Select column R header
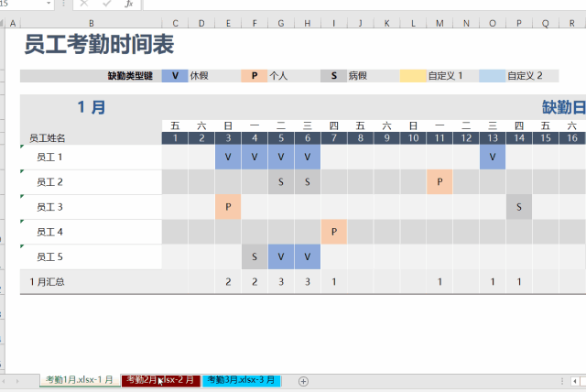The width and height of the screenshot is (586, 392). click(571, 23)
